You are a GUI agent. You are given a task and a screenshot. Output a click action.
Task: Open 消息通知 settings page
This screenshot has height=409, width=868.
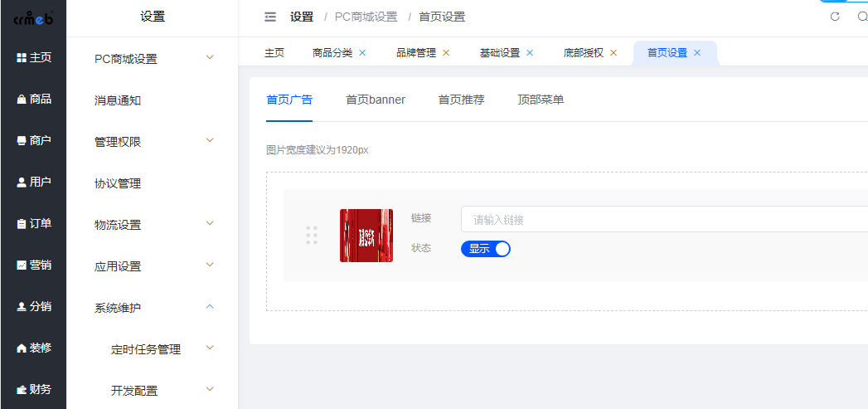[x=118, y=100]
